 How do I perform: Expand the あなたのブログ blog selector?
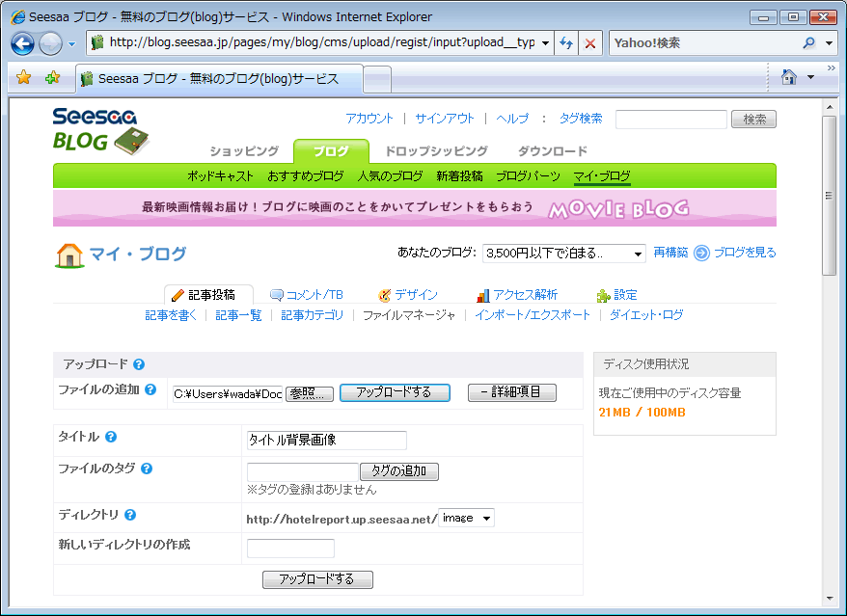[x=638, y=254]
